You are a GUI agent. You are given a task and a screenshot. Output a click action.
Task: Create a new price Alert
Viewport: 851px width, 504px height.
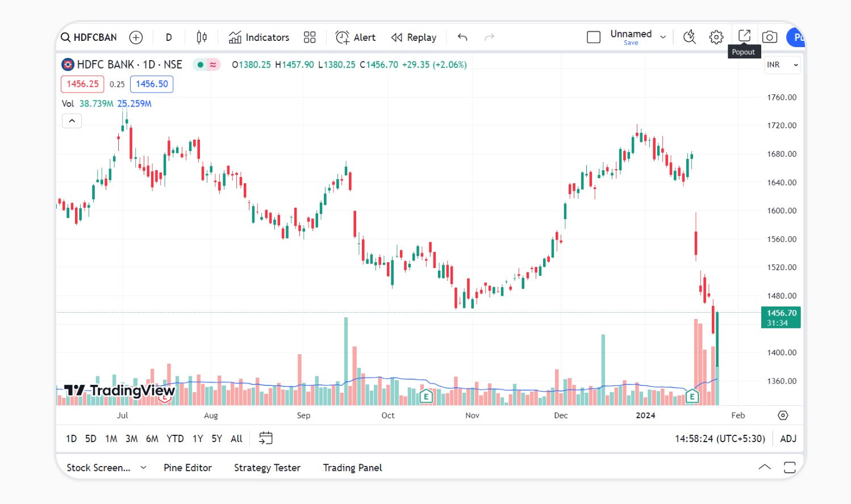point(356,37)
